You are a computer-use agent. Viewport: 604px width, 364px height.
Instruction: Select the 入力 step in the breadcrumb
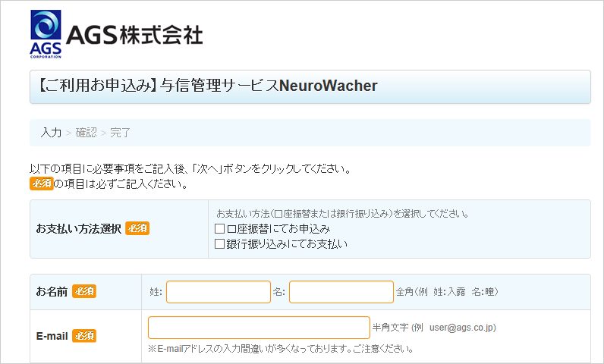pyautogui.click(x=51, y=133)
